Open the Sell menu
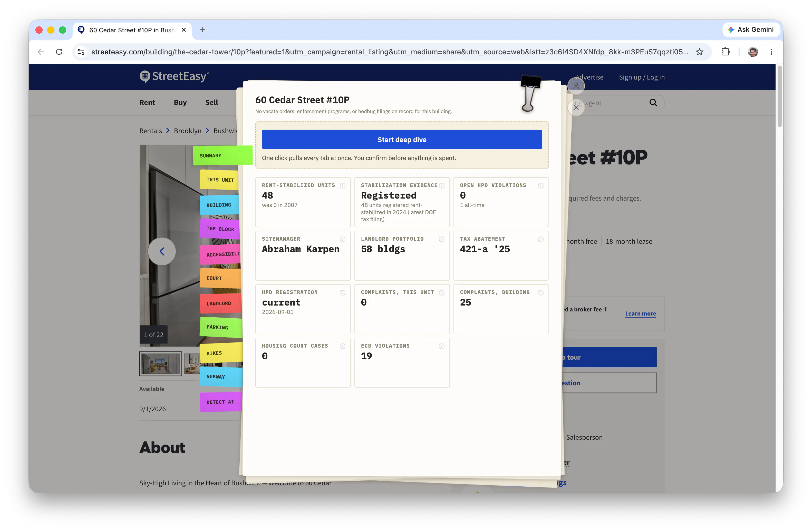The height and width of the screenshot is (531, 812). [x=211, y=102]
